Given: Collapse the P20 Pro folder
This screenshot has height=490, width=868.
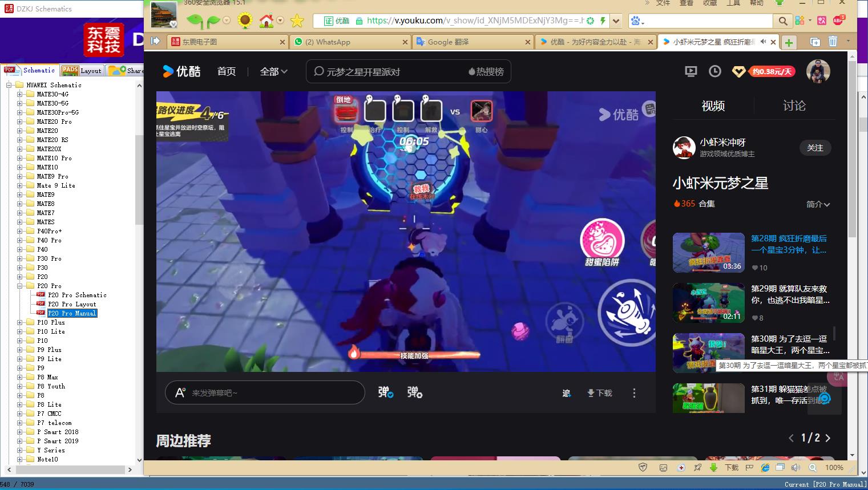Looking at the screenshot, I should point(20,286).
